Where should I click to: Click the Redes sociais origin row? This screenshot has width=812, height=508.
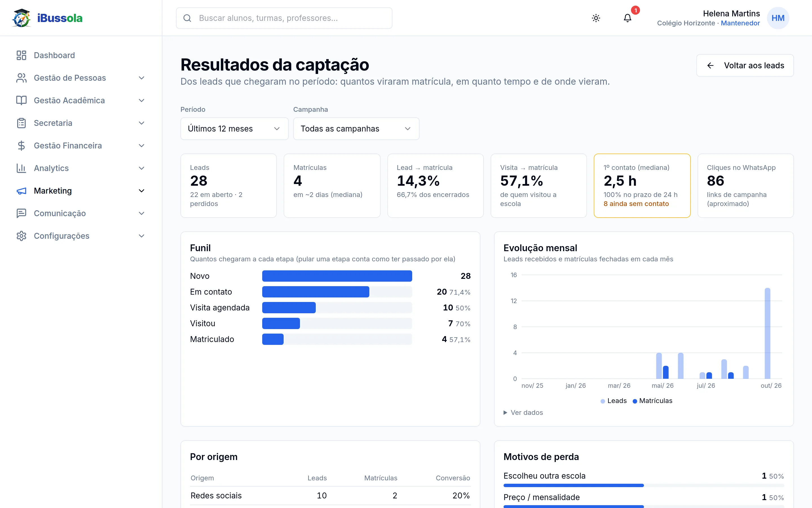330,496
